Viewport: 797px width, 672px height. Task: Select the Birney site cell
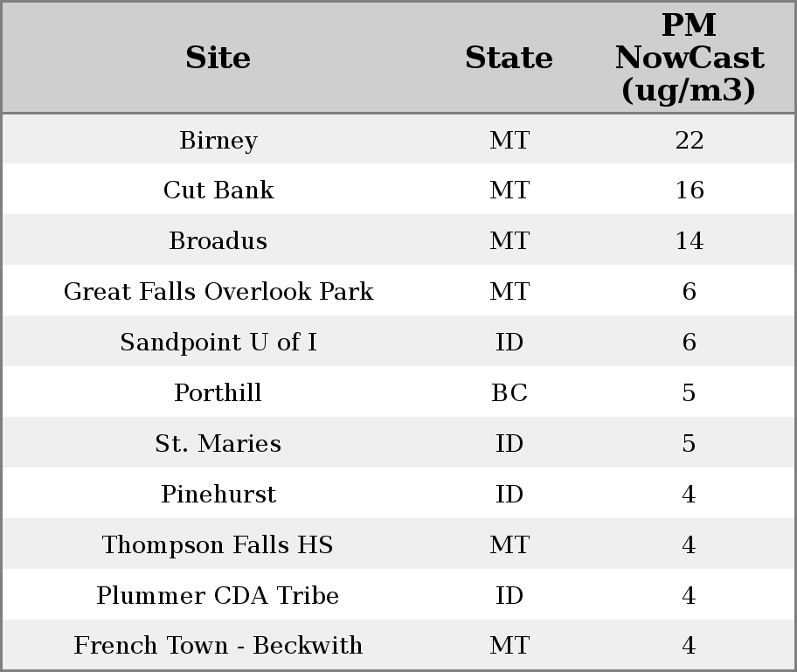(218, 141)
